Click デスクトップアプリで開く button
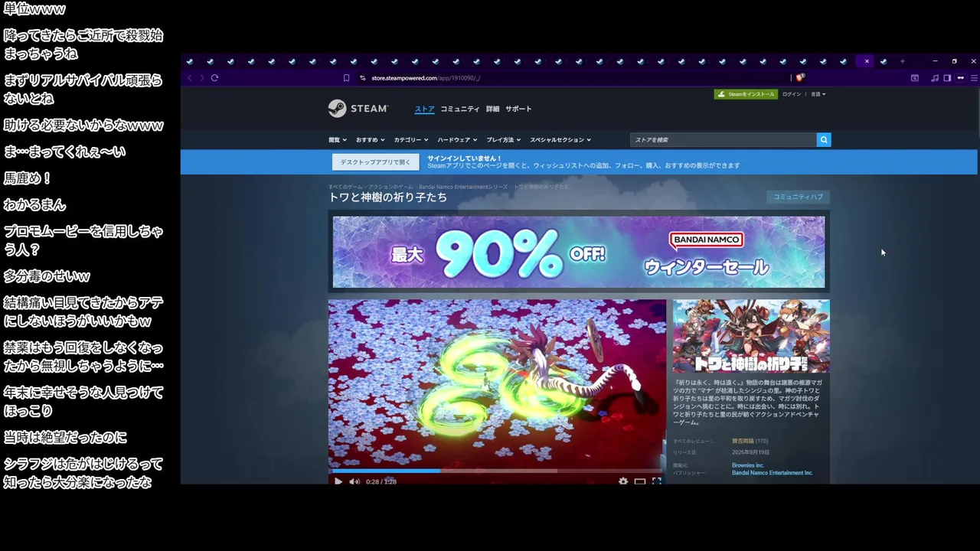Image resolution: width=980 pixels, height=551 pixels. tap(376, 162)
